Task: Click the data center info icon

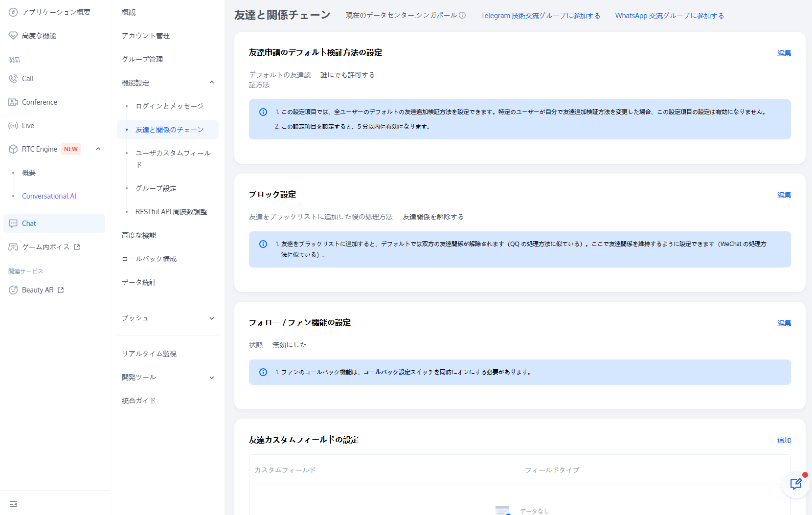Action: 462,15
